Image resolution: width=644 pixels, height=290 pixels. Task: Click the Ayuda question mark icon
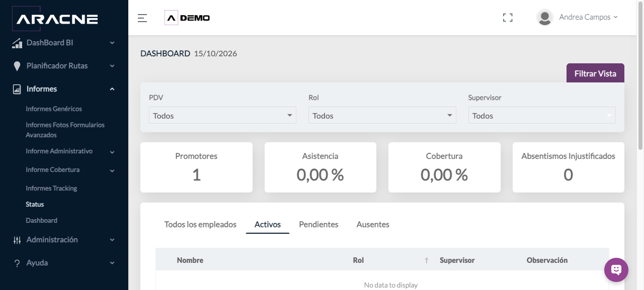17,263
